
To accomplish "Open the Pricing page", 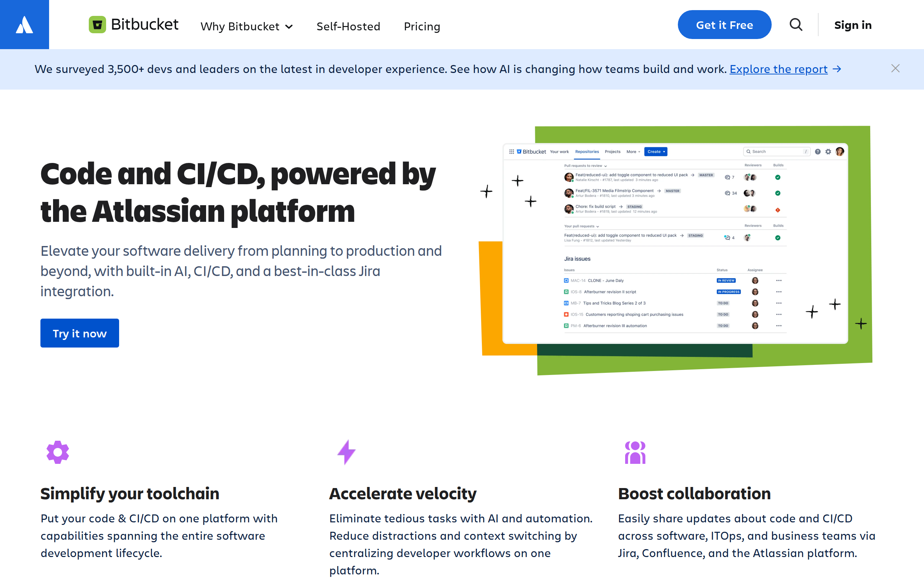I will pyautogui.click(x=422, y=26).
